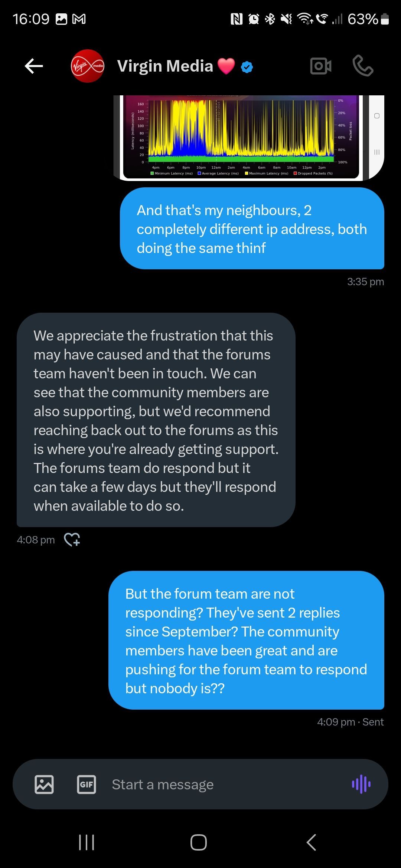The height and width of the screenshot is (868, 401).
Task: Start a video call with Virgin Media
Action: pyautogui.click(x=320, y=66)
